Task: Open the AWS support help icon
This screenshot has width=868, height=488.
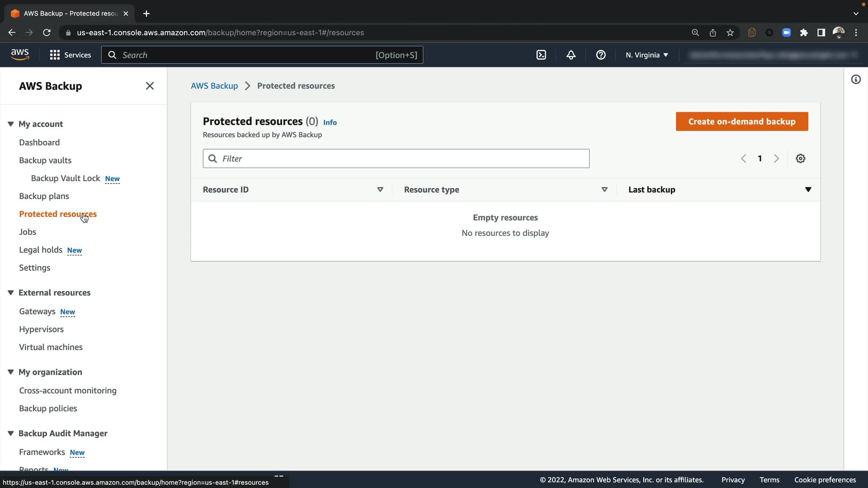Action: click(x=601, y=55)
